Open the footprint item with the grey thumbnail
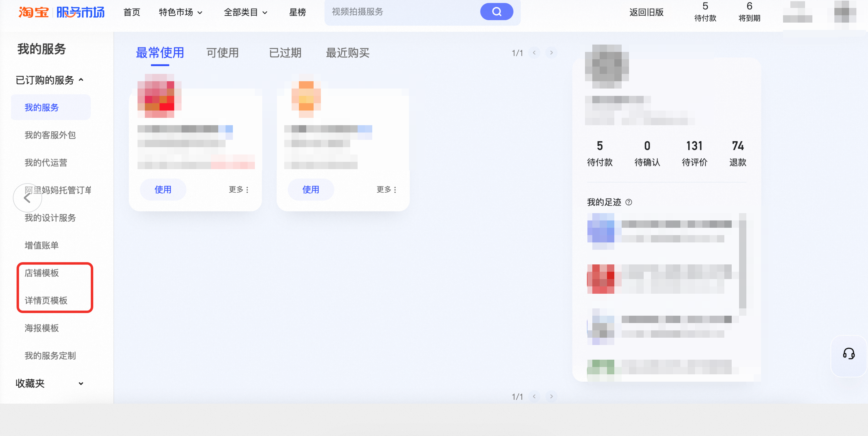The image size is (868, 436). pos(601,327)
